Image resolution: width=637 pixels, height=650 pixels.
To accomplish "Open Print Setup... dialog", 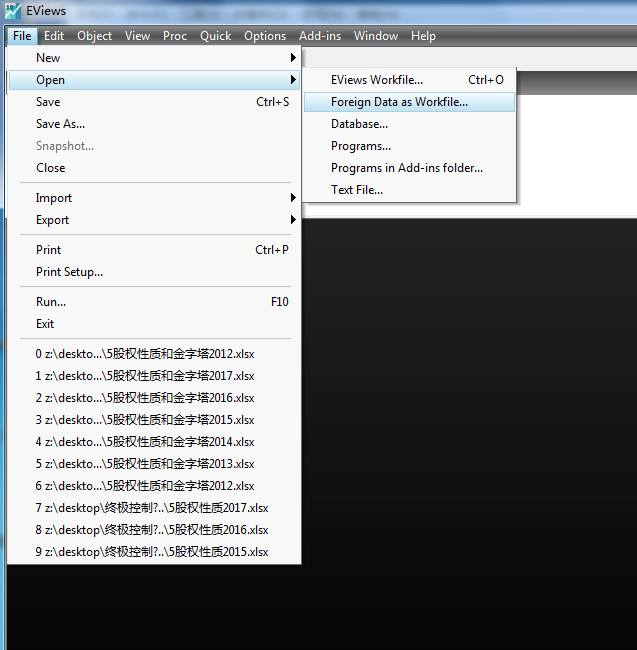I will point(154,272).
